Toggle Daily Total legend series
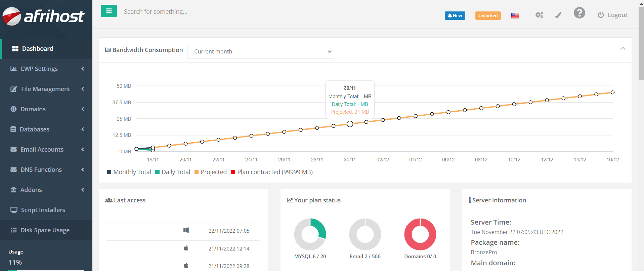The image size is (644, 271). [173, 172]
